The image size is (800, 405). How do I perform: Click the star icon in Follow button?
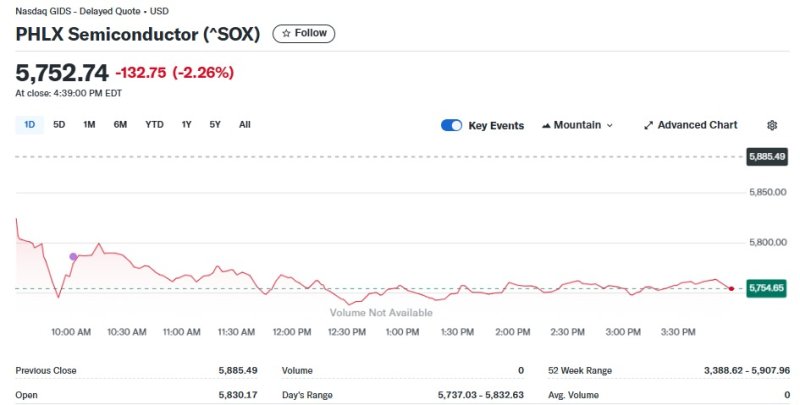point(286,33)
